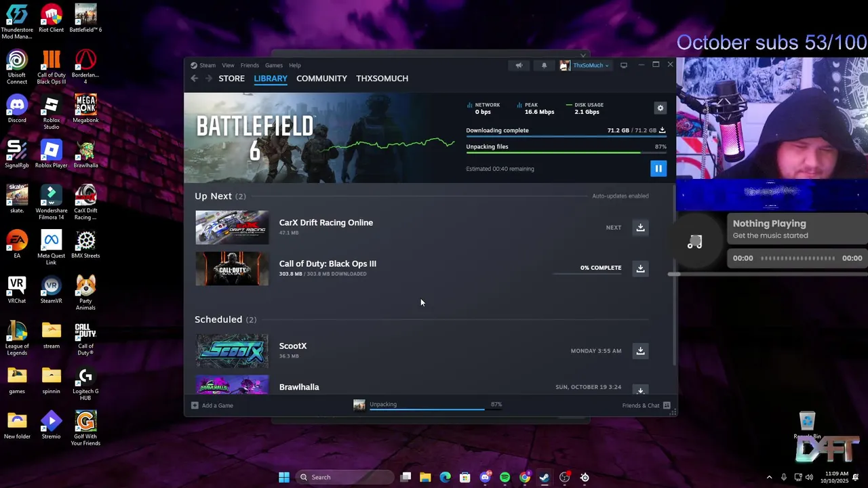Click the taskbar Search box

point(344,477)
